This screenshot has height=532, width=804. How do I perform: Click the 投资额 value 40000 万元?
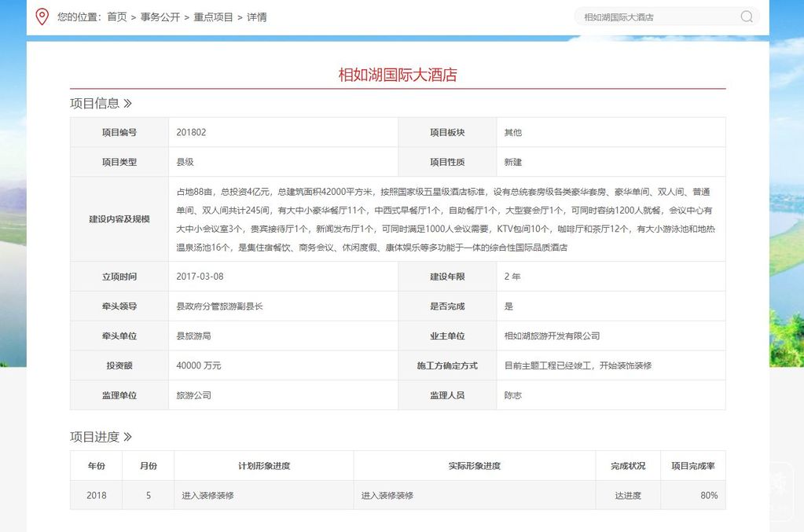pyautogui.click(x=199, y=365)
